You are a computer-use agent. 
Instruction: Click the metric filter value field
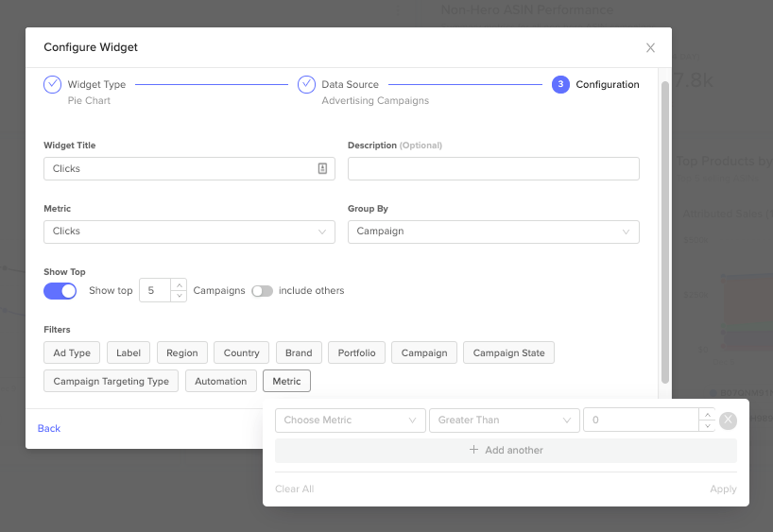pyautogui.click(x=641, y=420)
